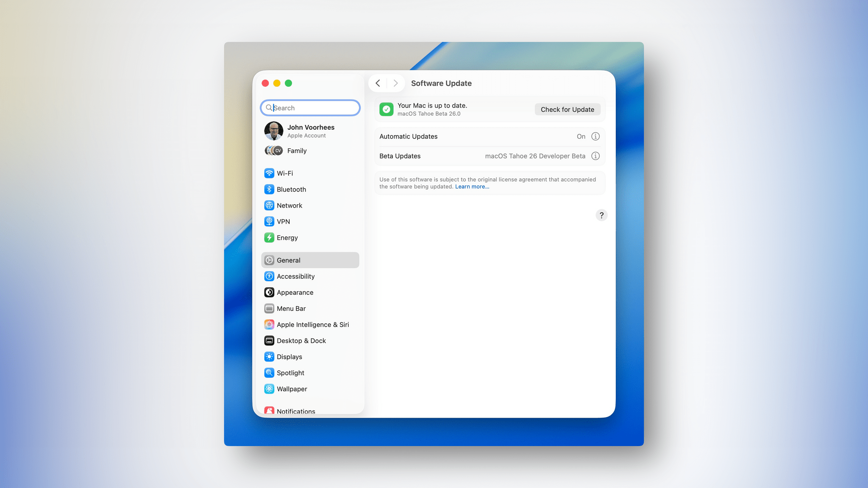Open the Network globe icon
Image resolution: width=868 pixels, height=488 pixels.
pyautogui.click(x=269, y=205)
